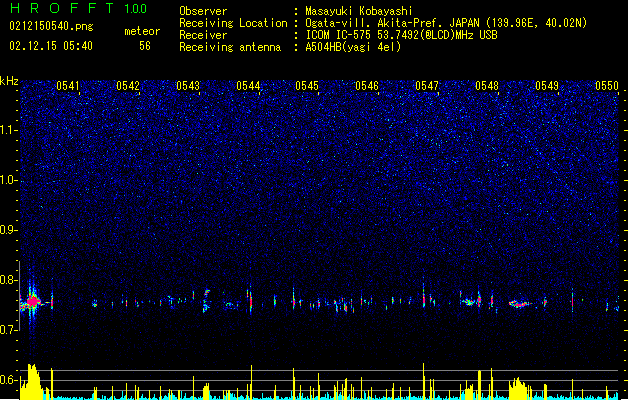Click the 0547 time marker
Screen dimensions: 629x400
coord(427,86)
